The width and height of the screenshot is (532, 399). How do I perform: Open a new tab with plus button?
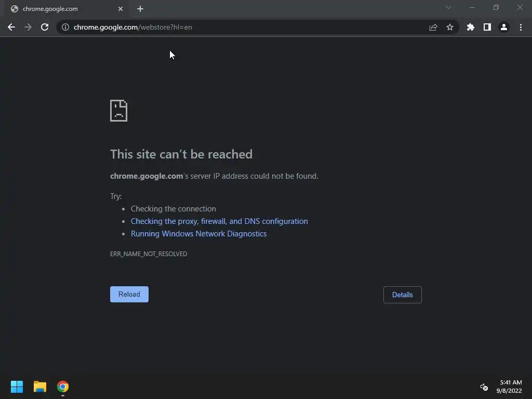(140, 9)
